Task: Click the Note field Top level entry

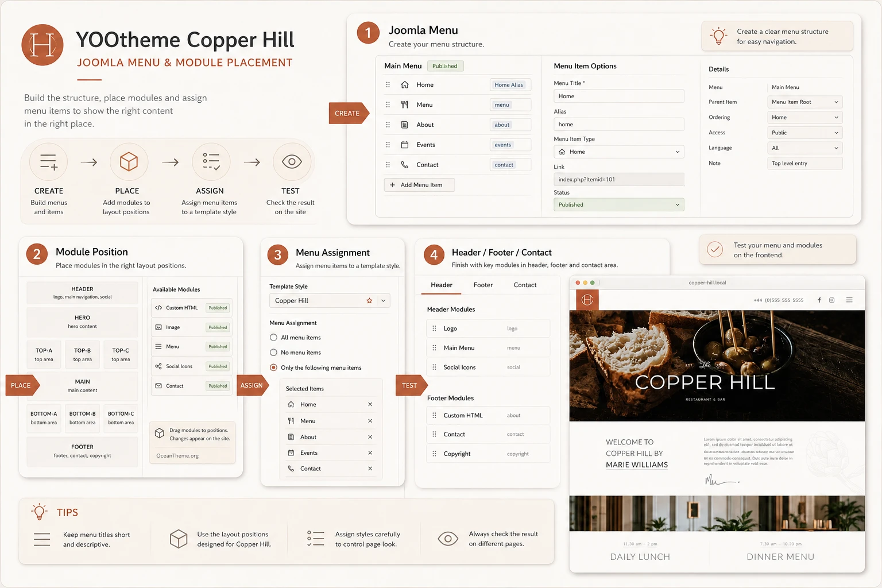Action: coord(804,164)
